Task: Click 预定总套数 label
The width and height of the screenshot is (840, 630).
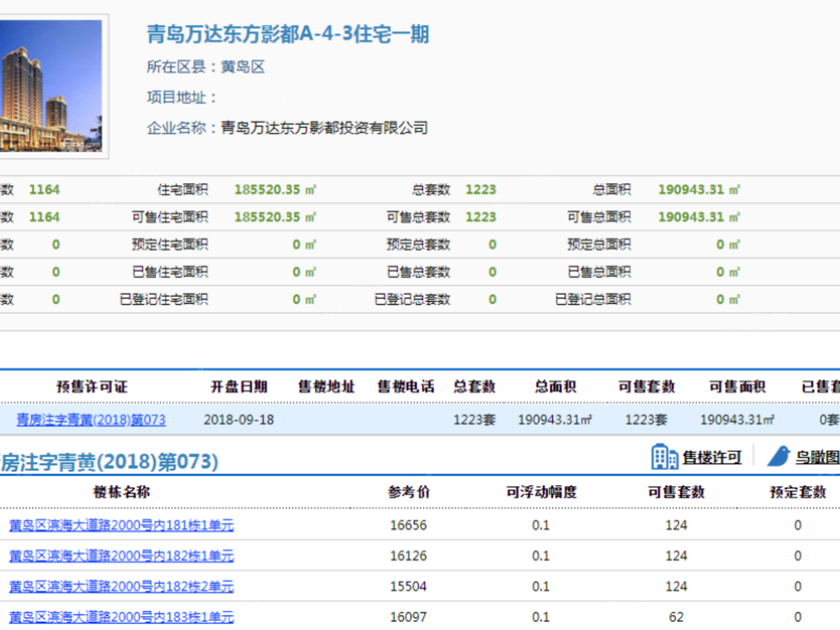Action: point(418,244)
